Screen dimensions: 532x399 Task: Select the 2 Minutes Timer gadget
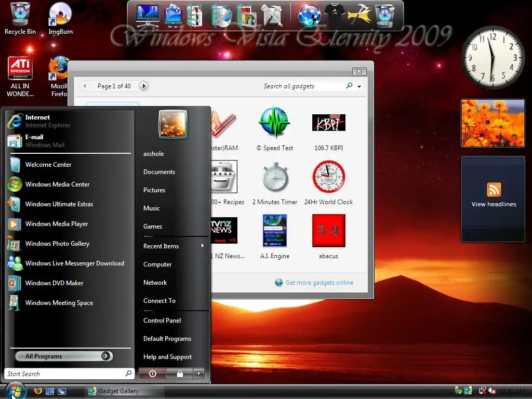[x=274, y=183]
